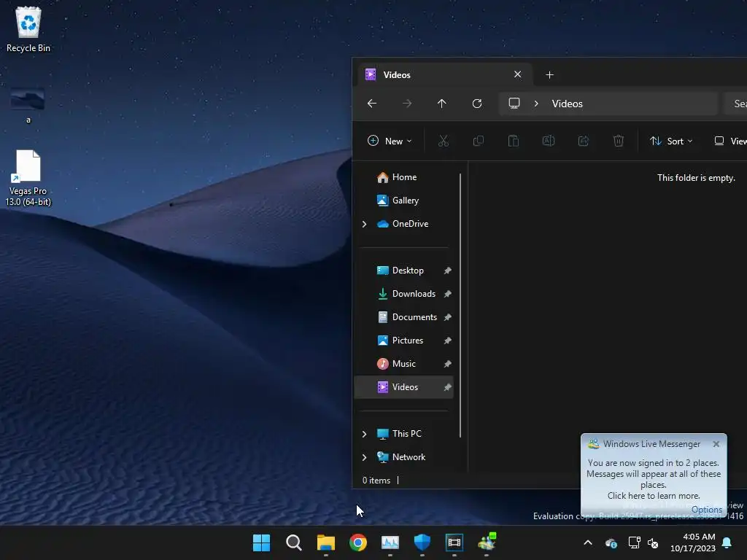Expand the Network tree node
747x560 pixels.
click(365, 457)
